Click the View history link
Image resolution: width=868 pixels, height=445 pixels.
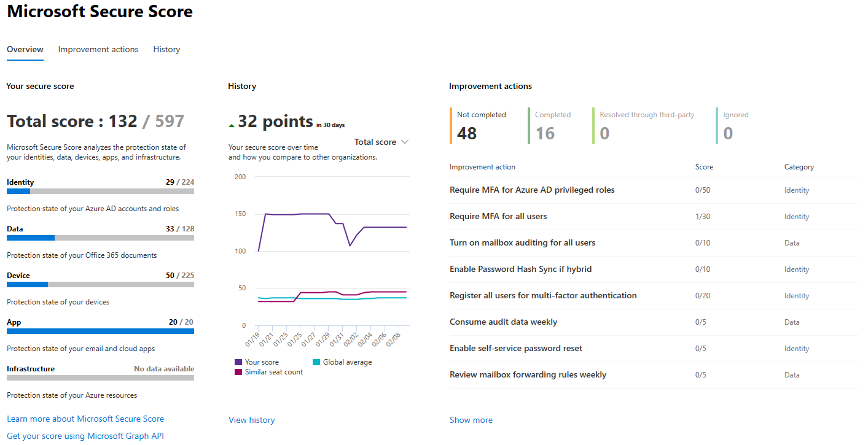coord(252,420)
